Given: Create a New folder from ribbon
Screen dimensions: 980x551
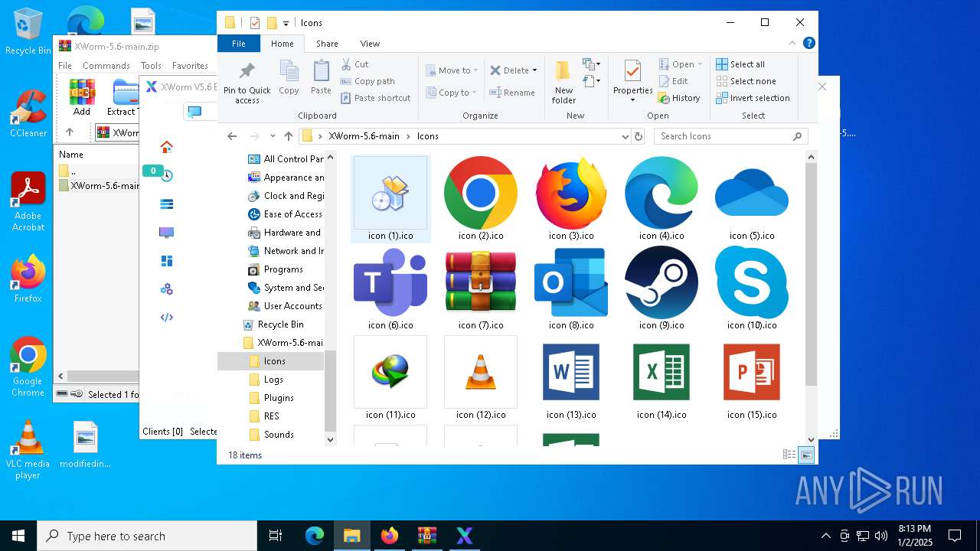Looking at the screenshot, I should [x=563, y=83].
